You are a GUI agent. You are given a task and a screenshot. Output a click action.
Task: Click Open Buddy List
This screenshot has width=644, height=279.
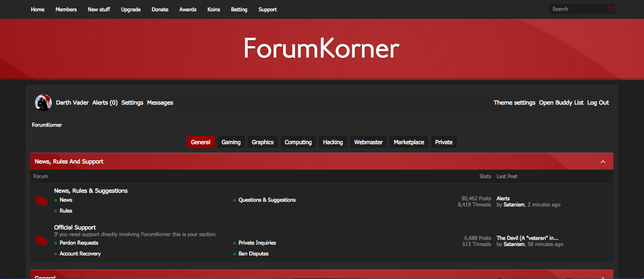pos(561,103)
